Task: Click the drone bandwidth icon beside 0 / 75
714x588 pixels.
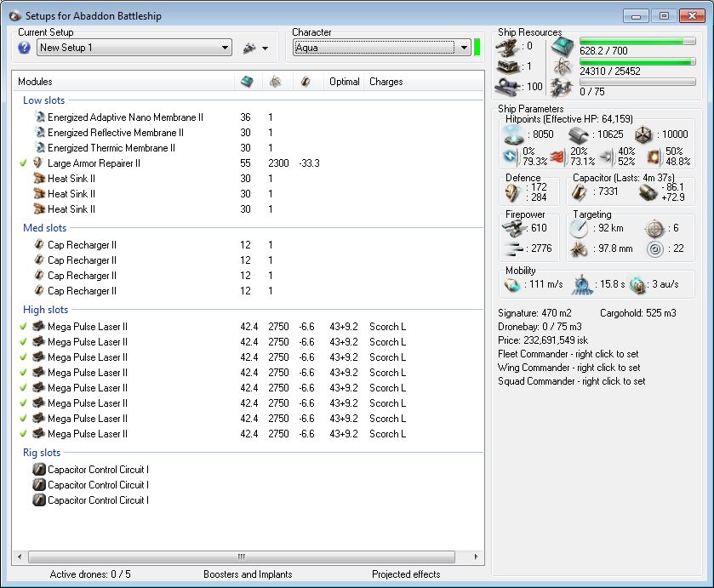Action: (x=562, y=88)
